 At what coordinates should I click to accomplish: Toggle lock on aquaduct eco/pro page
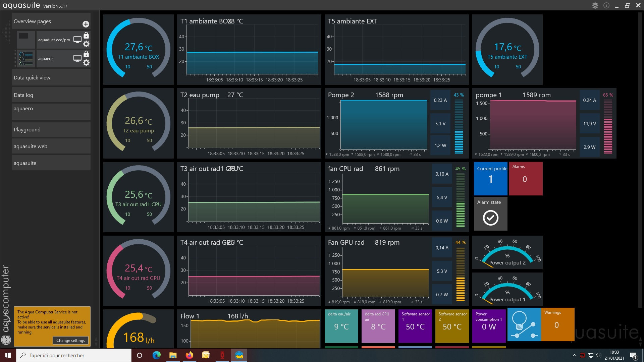click(x=86, y=36)
